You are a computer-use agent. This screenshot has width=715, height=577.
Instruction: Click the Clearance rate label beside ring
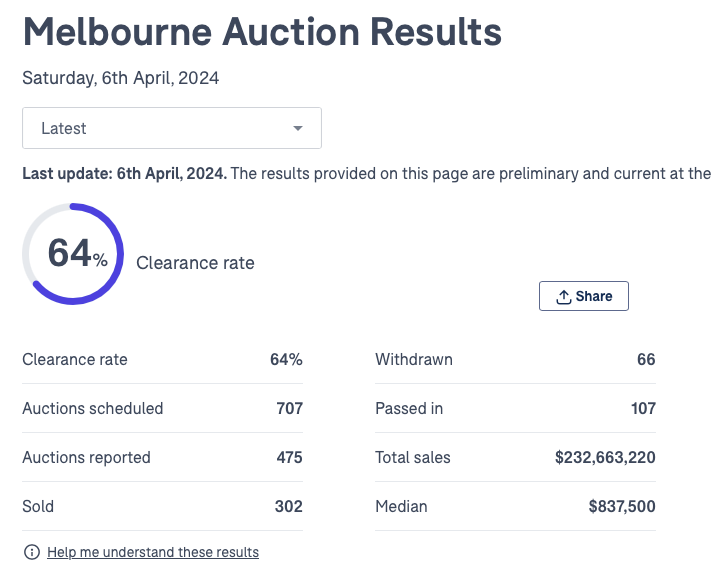(x=195, y=263)
